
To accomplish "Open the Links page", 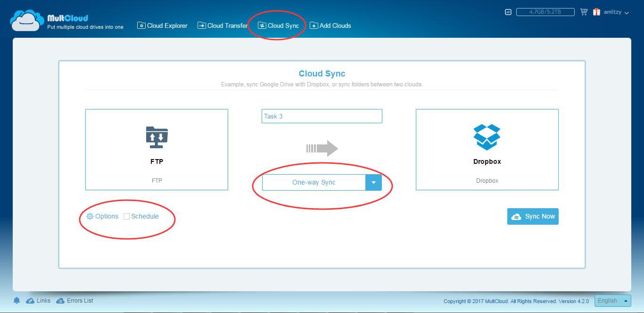I will pos(38,301).
